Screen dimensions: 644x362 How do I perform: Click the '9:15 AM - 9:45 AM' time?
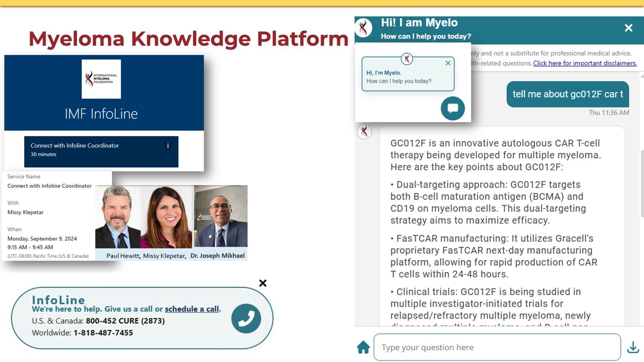[x=30, y=247]
